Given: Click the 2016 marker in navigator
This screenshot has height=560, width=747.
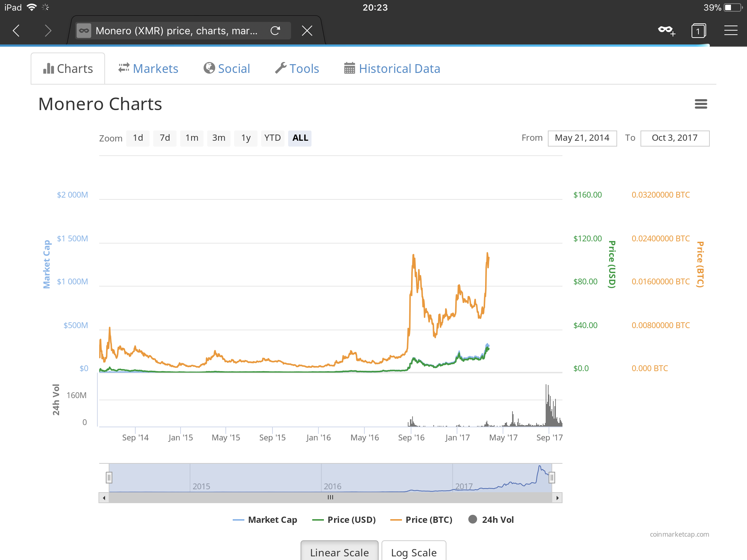Looking at the screenshot, I should 332,486.
